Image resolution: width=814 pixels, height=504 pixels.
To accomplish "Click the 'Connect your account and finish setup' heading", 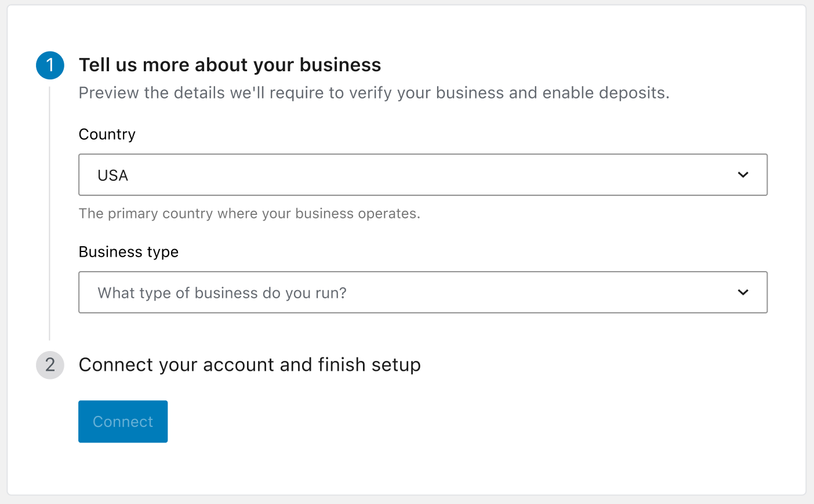I will [x=250, y=364].
